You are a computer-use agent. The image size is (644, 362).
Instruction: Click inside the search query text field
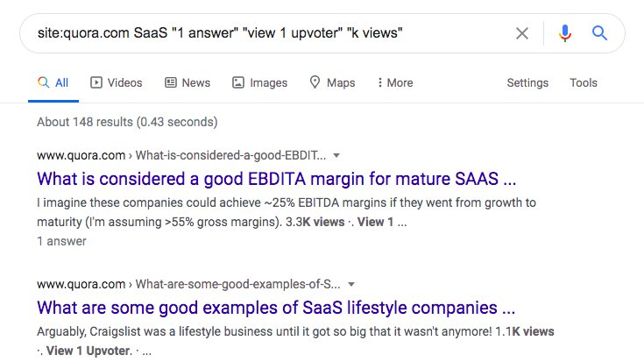click(263, 33)
